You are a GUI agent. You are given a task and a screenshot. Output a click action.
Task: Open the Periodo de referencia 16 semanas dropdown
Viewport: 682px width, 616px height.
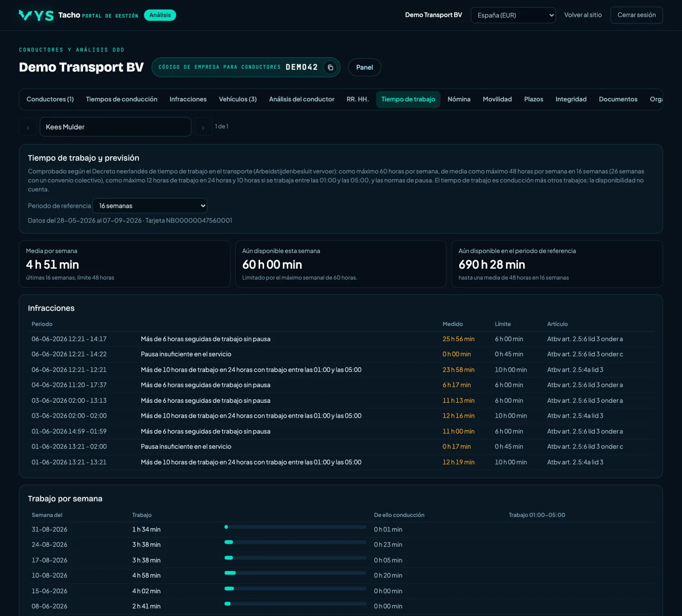point(150,205)
